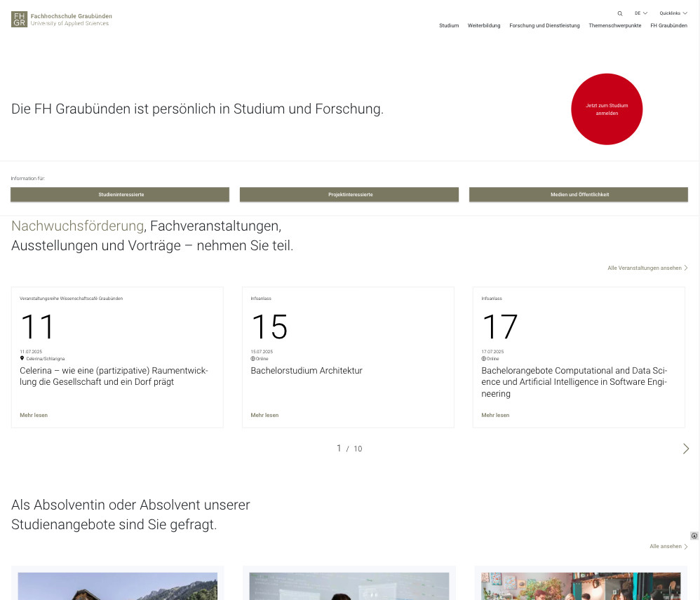Open the Alle ansehen link for graduates
The height and width of the screenshot is (600, 700).
pyautogui.click(x=668, y=547)
